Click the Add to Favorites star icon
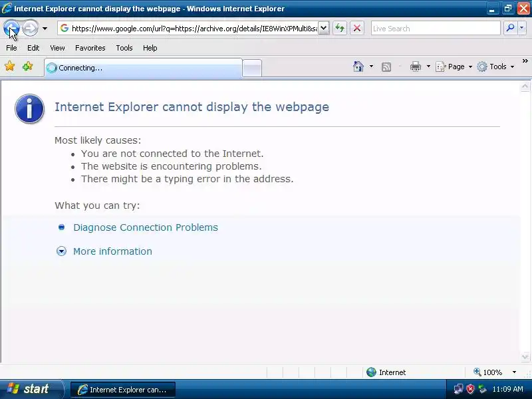The width and height of the screenshot is (532, 399). click(x=28, y=66)
